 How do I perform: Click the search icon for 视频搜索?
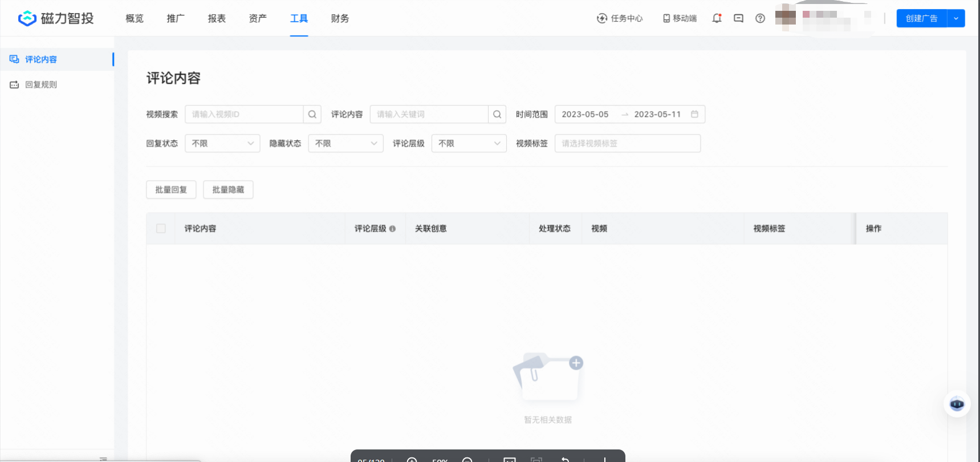point(312,114)
